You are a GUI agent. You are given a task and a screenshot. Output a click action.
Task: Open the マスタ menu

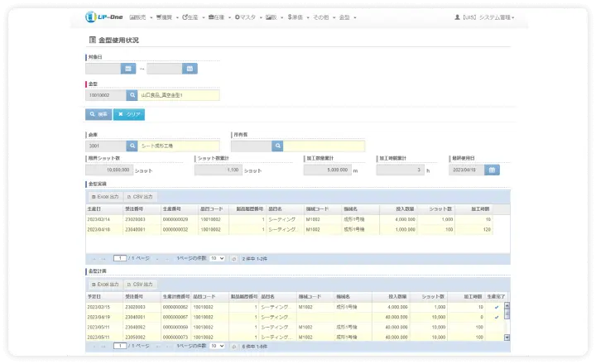[x=245, y=17]
